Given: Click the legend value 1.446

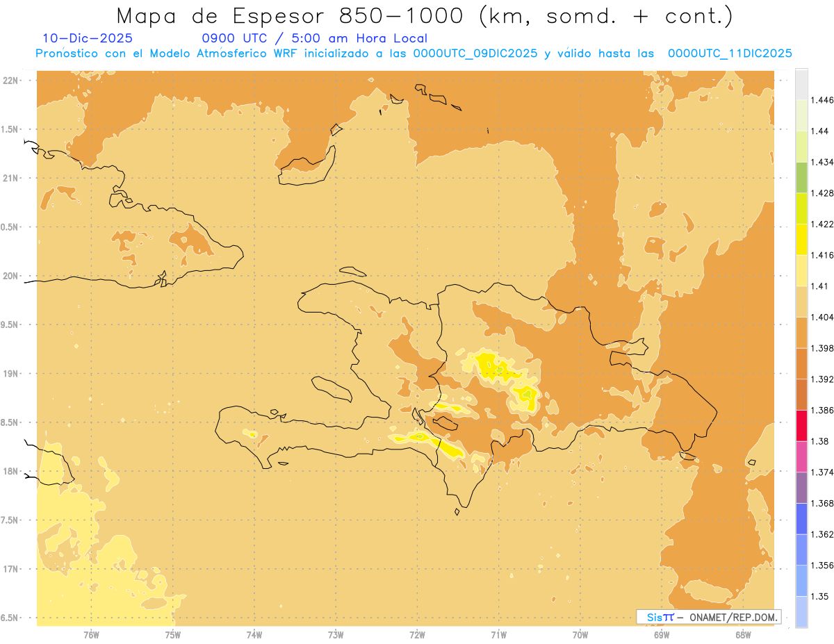Looking at the screenshot, I should click(823, 100).
